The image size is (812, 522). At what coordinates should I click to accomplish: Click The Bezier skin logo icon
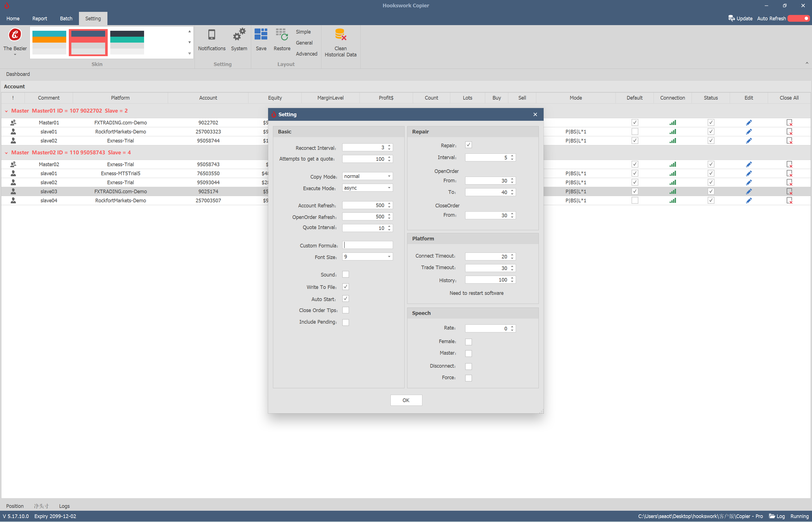click(x=15, y=35)
